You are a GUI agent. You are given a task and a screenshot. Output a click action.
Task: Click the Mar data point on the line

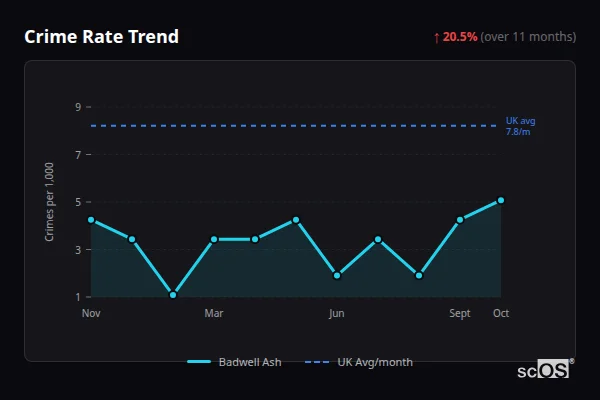click(214, 239)
